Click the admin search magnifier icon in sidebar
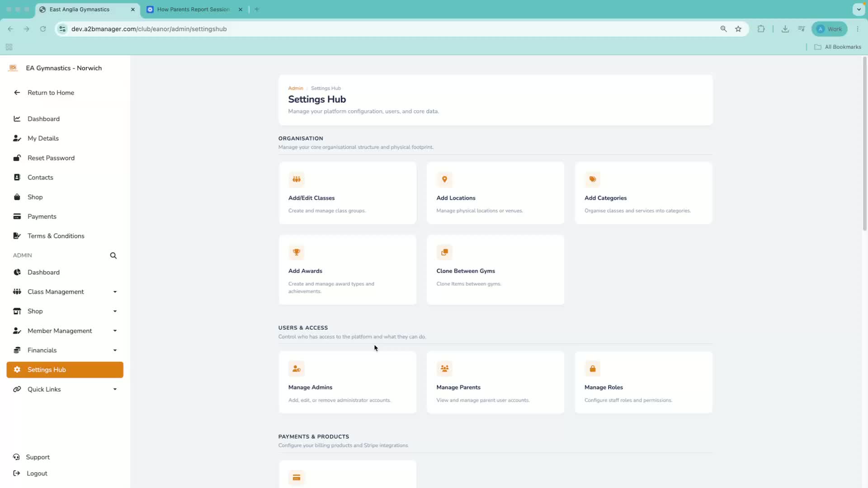868x488 pixels. (x=113, y=256)
